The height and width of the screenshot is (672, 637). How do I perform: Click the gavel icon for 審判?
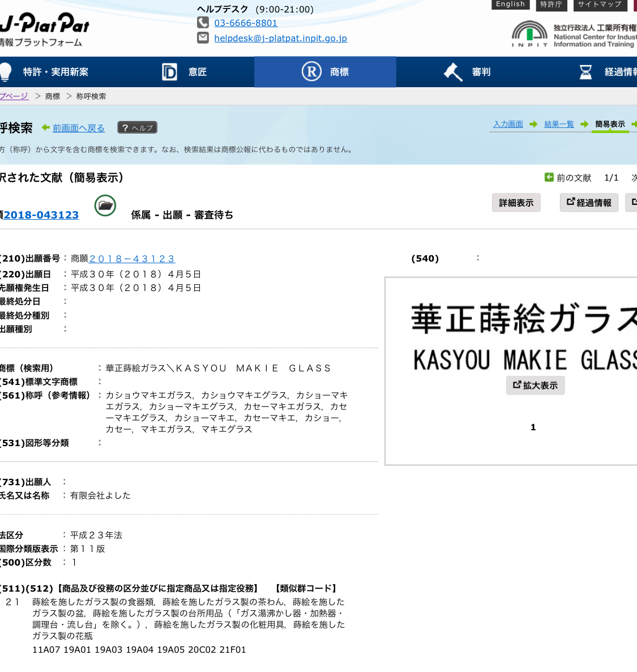pos(453,71)
